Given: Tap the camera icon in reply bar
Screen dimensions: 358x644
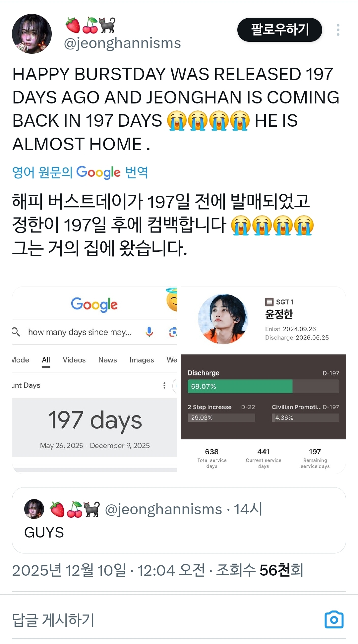Looking at the screenshot, I should tap(334, 619).
